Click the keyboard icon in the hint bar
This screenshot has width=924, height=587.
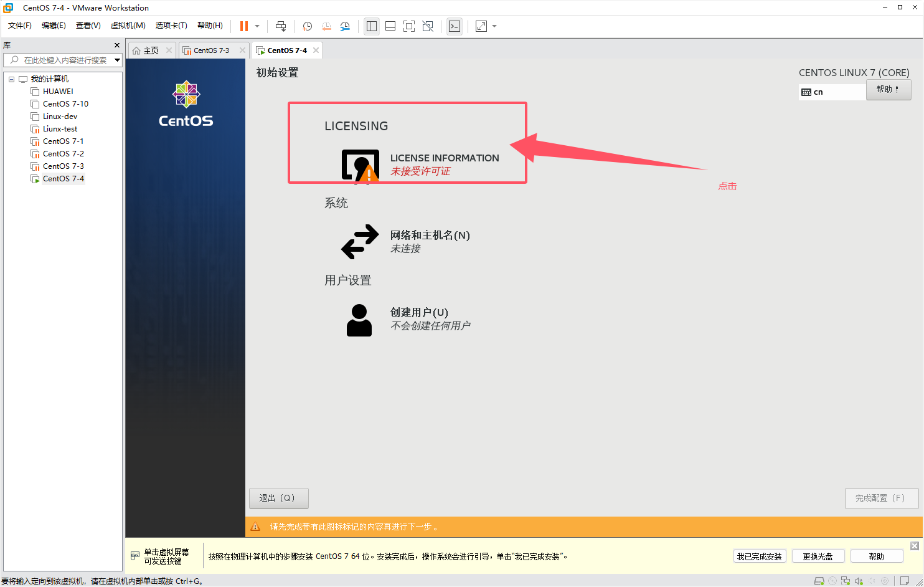(135, 556)
